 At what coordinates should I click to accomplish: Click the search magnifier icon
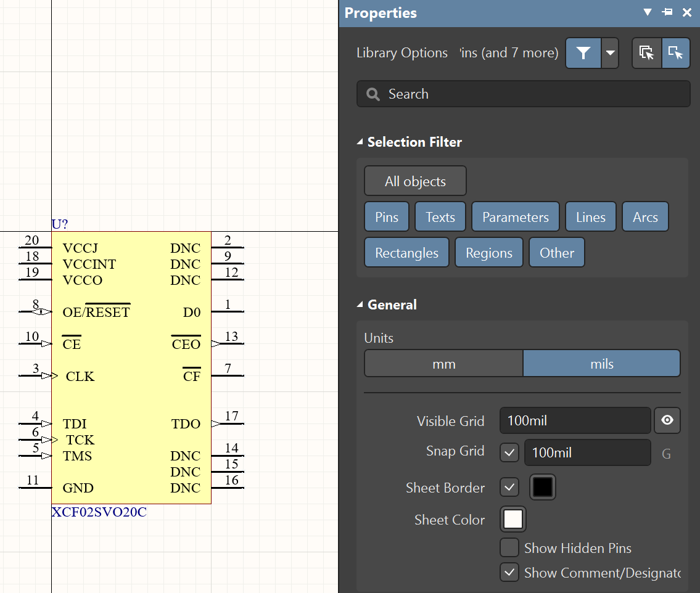[373, 94]
